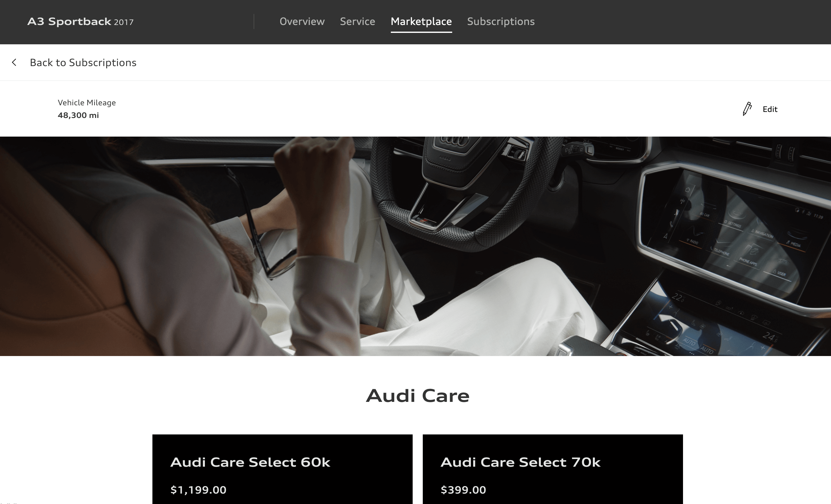
Task: Click the A3 Sportback 2017 vehicle title
Action: [x=80, y=22]
